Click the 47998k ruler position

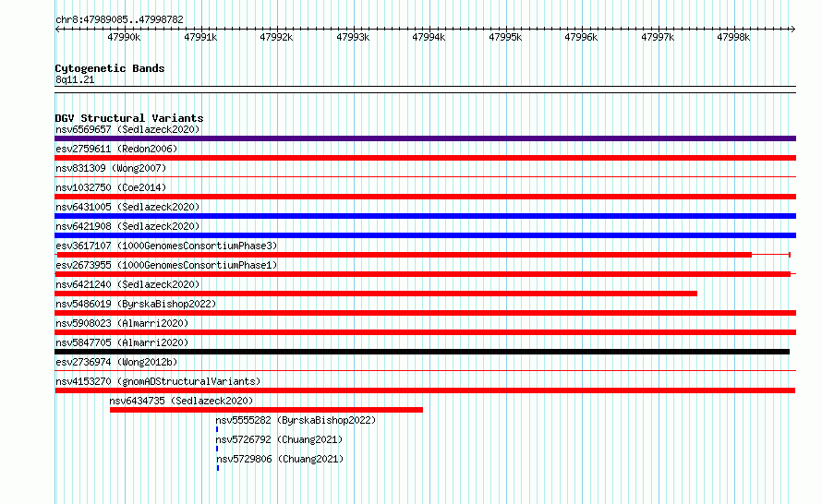click(733, 37)
